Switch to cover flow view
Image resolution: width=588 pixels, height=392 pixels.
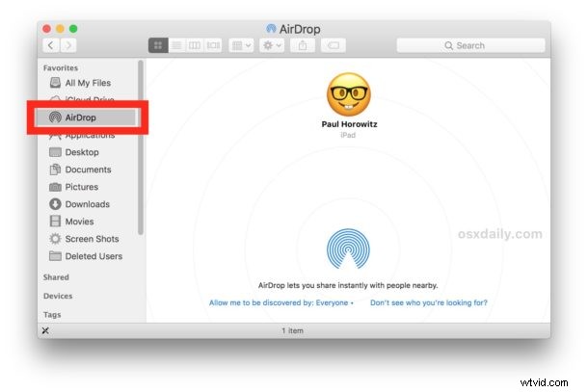[x=213, y=45]
